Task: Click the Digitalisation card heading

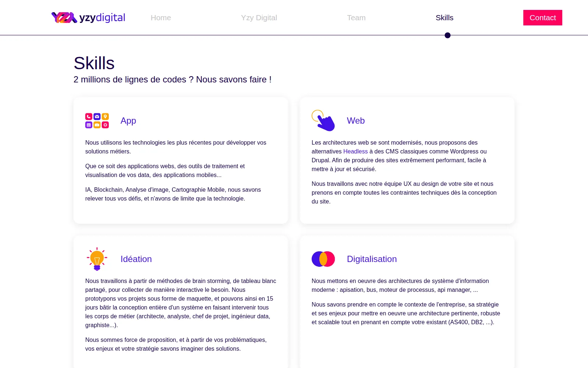Action: coord(372,259)
